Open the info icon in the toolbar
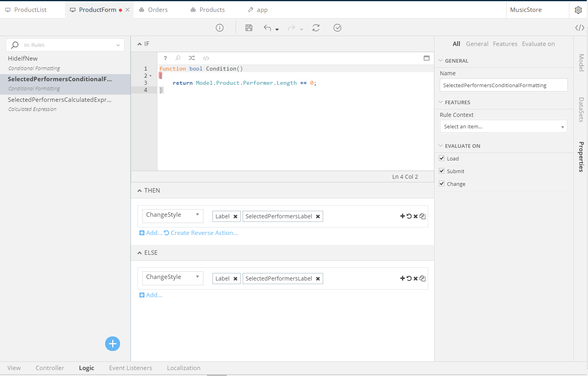This screenshot has width=588, height=376. click(220, 28)
